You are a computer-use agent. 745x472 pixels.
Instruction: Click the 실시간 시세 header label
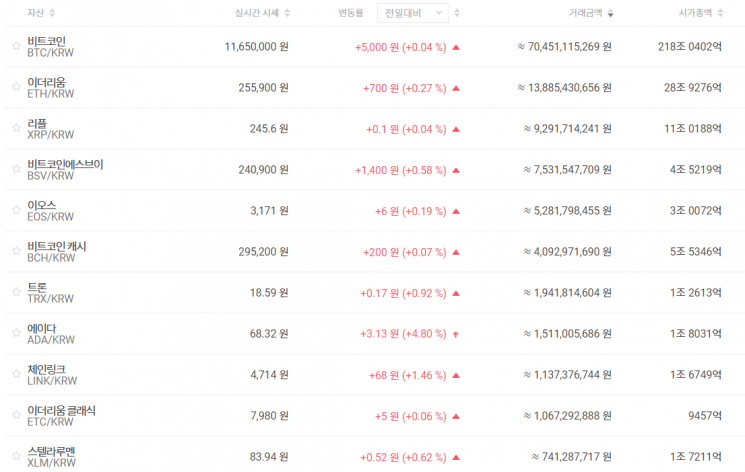coord(257,13)
